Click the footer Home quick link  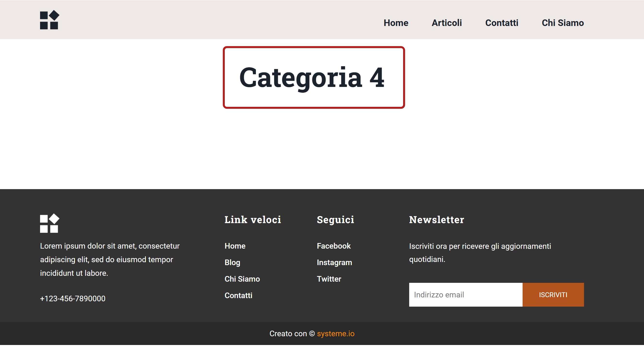pos(235,246)
